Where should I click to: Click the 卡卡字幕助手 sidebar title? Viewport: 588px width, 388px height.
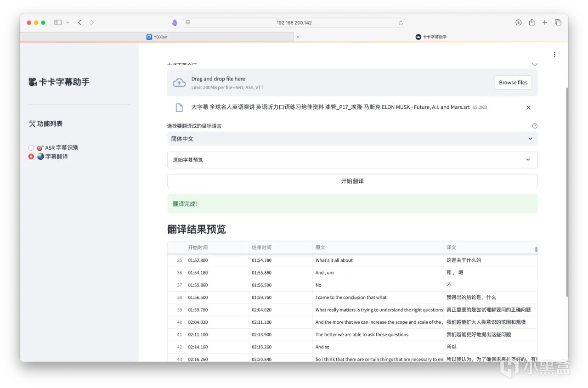[x=59, y=82]
